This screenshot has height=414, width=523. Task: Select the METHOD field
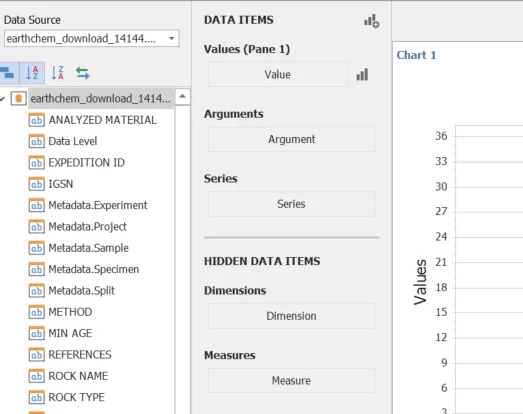70,312
